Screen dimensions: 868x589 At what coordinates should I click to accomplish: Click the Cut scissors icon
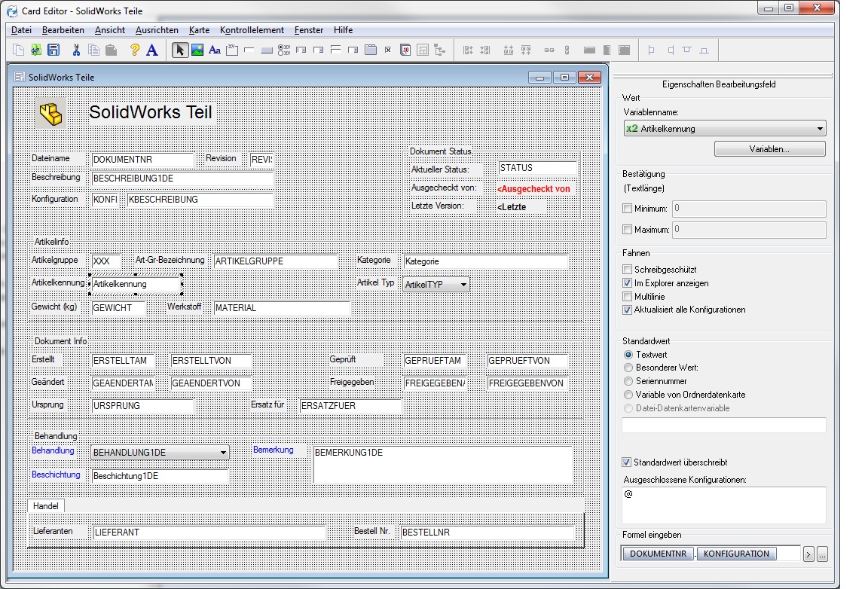point(76,50)
